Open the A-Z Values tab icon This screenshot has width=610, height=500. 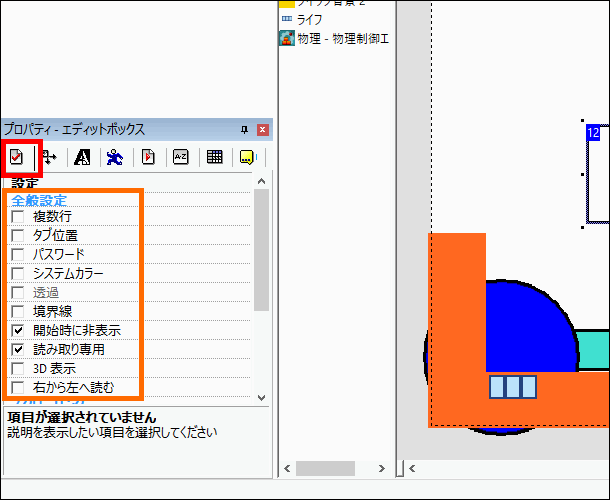tap(181, 157)
